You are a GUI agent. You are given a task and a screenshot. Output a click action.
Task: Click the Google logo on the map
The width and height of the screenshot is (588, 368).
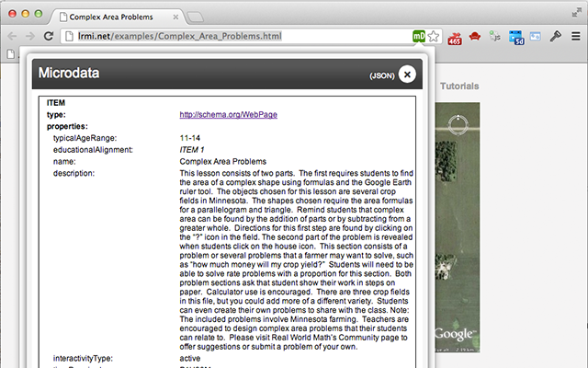tap(456, 334)
